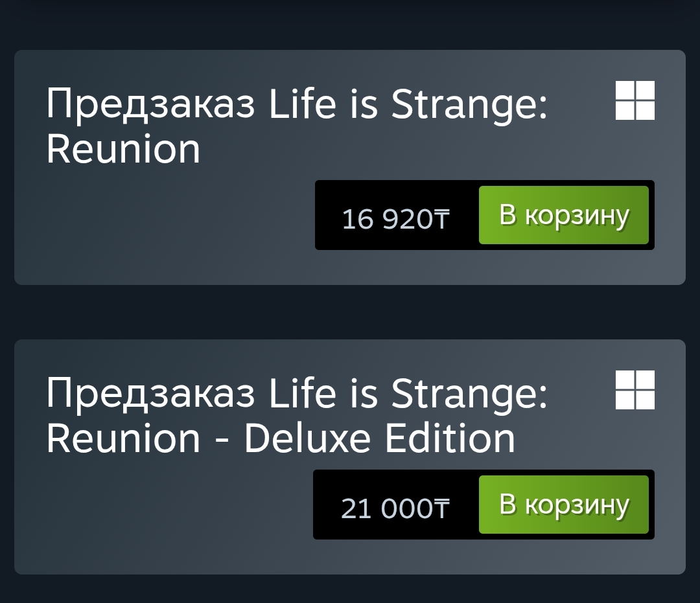The width and height of the screenshot is (700, 603).
Task: Click the tenge symbol after 16 920
Action: pyautogui.click(x=441, y=220)
